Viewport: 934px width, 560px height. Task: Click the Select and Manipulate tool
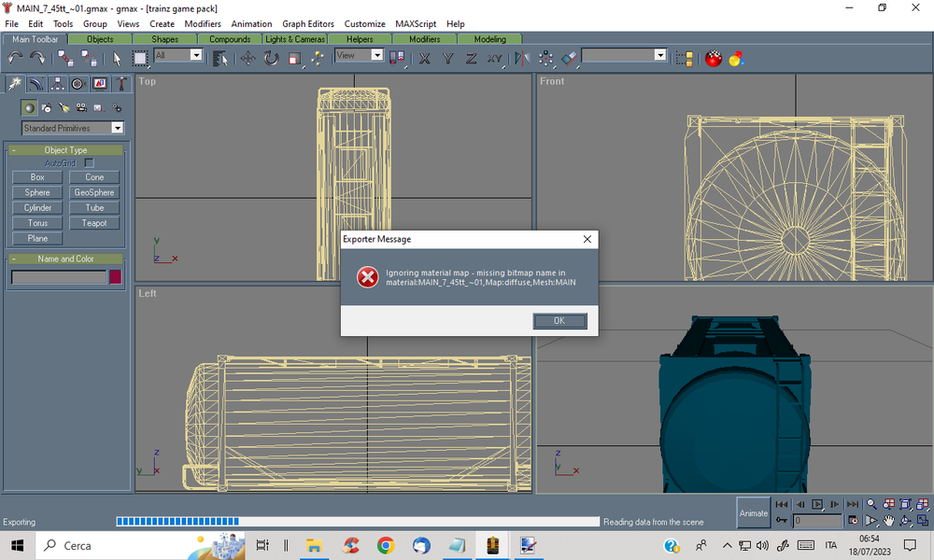(318, 58)
